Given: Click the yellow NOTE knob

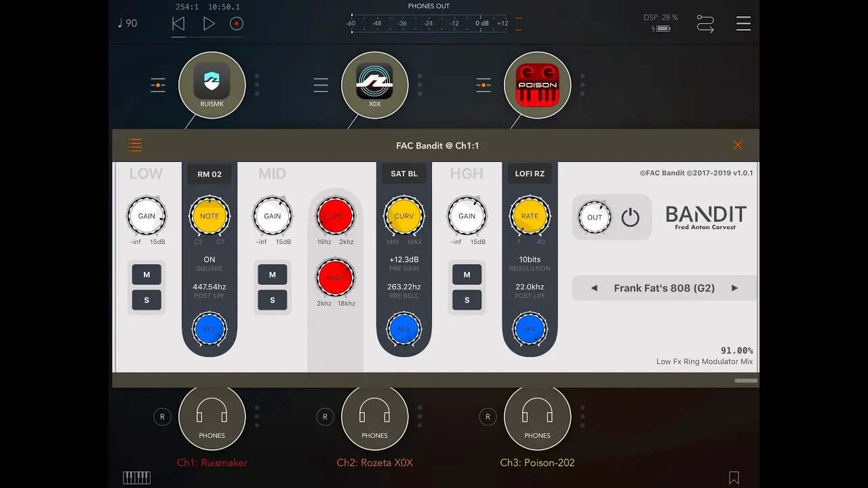Looking at the screenshot, I should (210, 216).
